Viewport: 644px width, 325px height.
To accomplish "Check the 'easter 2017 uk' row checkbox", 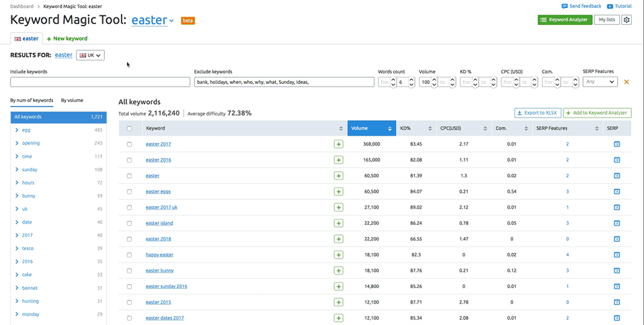I will coord(129,207).
